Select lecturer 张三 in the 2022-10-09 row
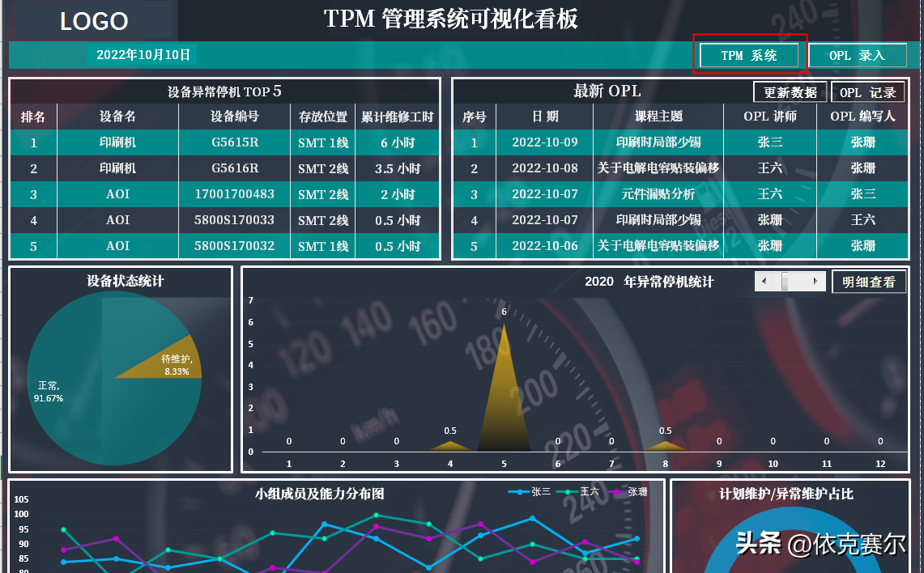Screen dimensions: 924x573 pos(769,142)
